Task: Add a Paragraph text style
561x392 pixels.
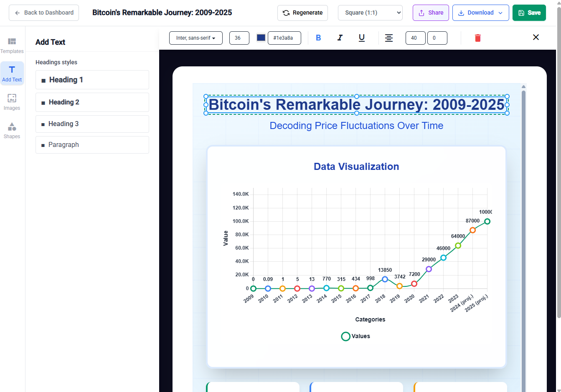Action: 92,145
